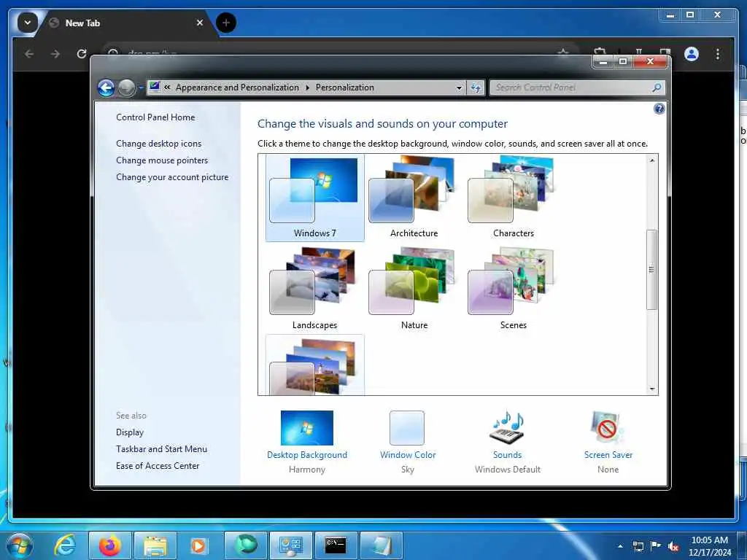Click the browser back arrow
The height and width of the screenshot is (560, 747).
[x=29, y=54]
